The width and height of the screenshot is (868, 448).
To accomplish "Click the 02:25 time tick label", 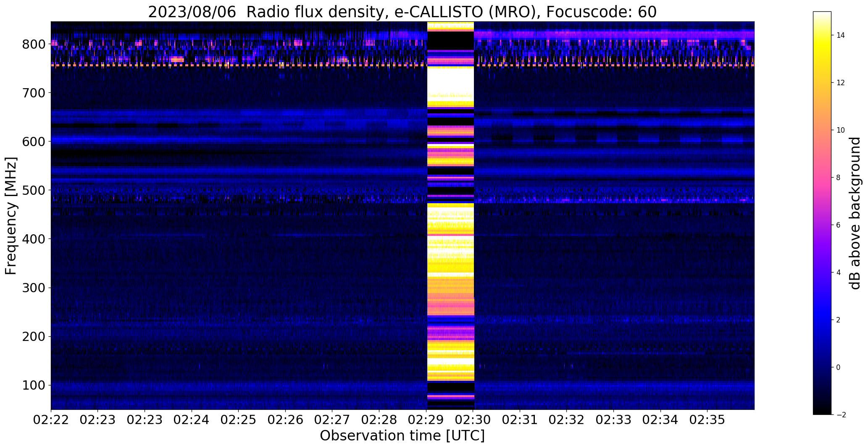I will coord(239,420).
